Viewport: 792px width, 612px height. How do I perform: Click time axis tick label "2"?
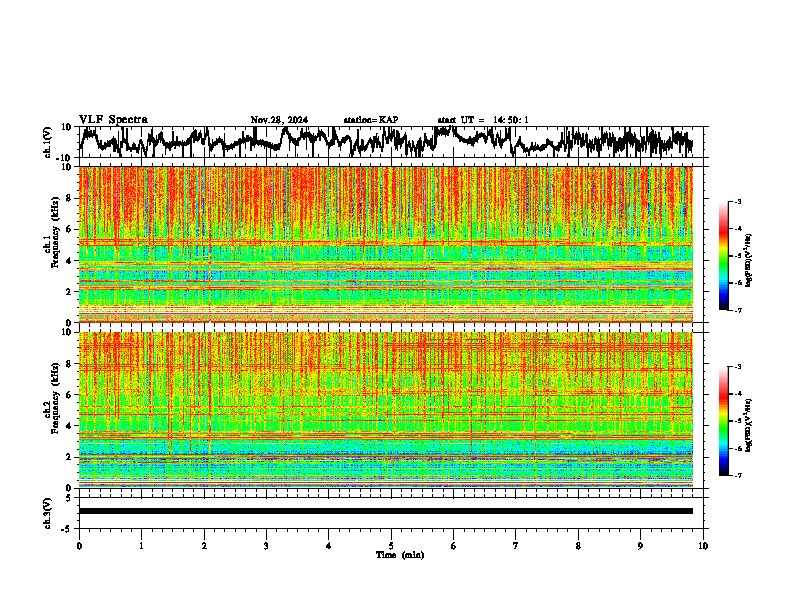pos(204,546)
